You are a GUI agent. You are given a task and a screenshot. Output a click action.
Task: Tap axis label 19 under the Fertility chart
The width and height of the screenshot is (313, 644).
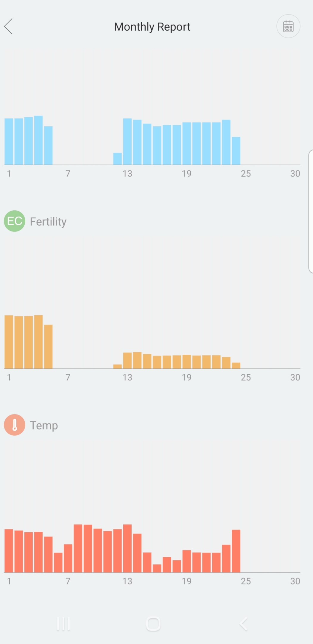(186, 377)
